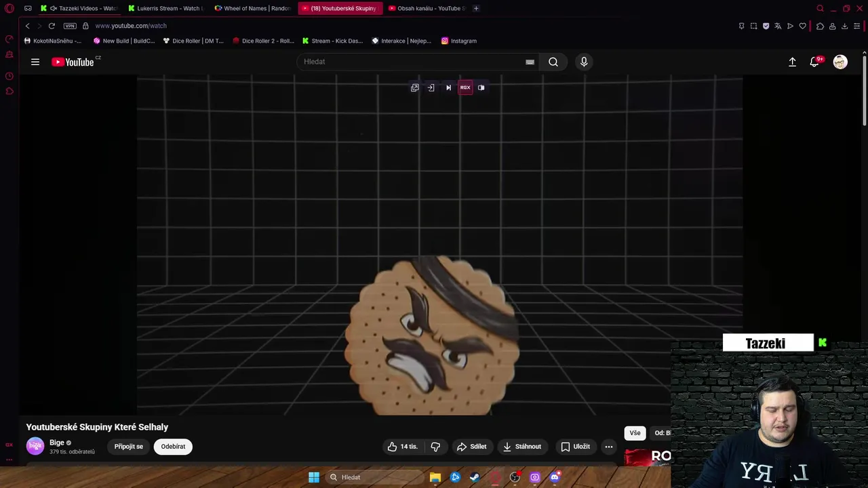Open the Opera main menu logo
This screenshot has height=488, width=868.
[9, 8]
